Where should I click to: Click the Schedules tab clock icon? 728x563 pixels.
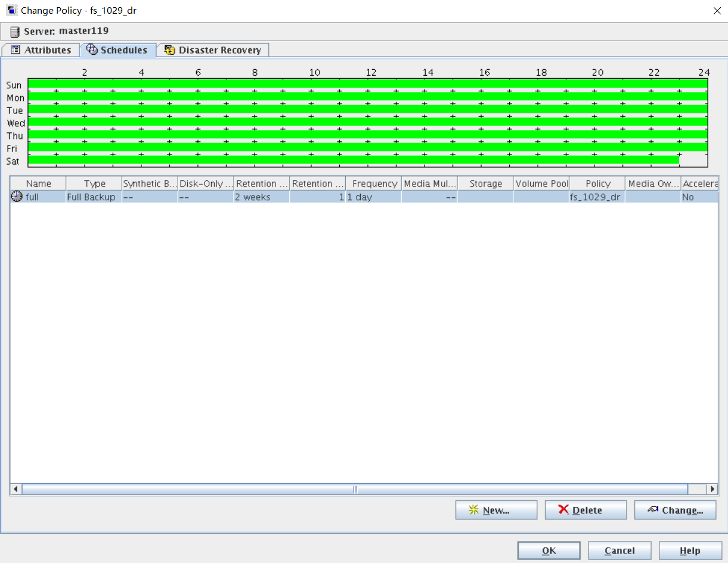92,50
